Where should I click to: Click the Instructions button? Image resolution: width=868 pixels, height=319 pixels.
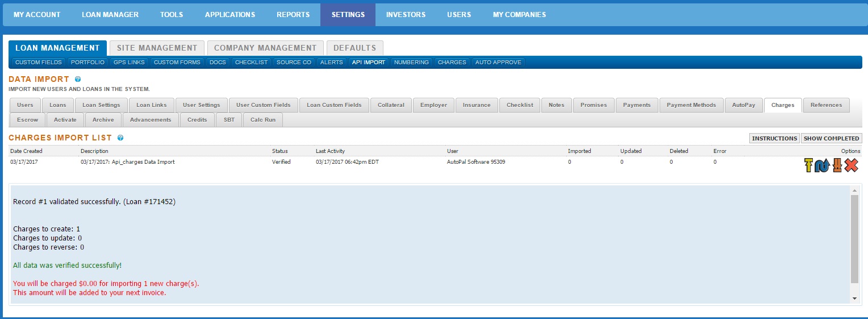point(775,138)
